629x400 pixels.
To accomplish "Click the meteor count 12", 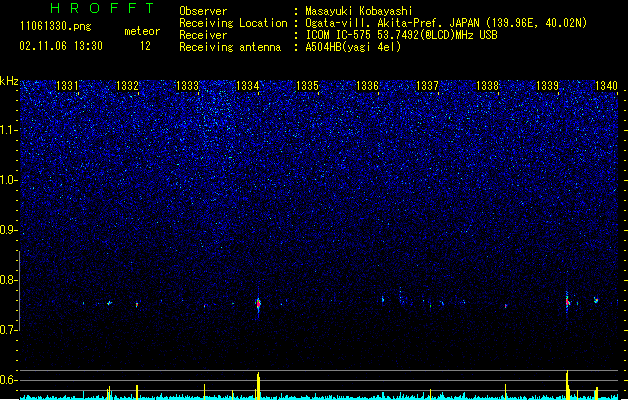I will coord(145,46).
